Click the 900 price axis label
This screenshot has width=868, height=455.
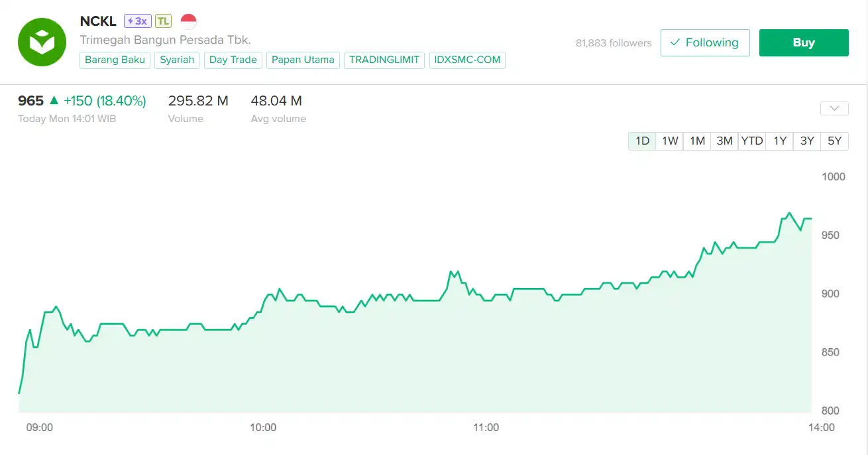[x=831, y=294]
